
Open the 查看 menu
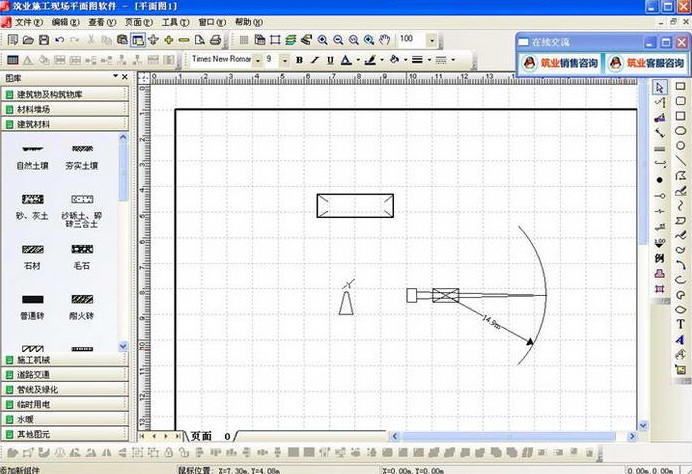[x=102, y=22]
